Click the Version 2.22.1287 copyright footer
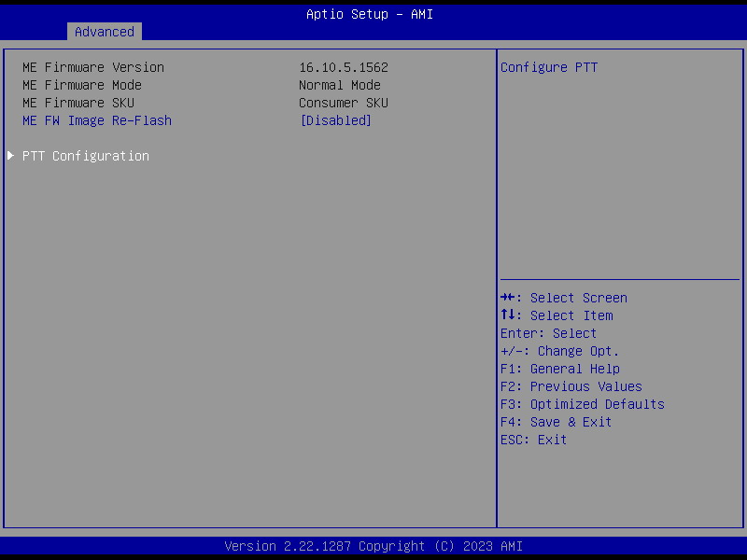This screenshot has height=560, width=747. pyautogui.click(x=373, y=546)
